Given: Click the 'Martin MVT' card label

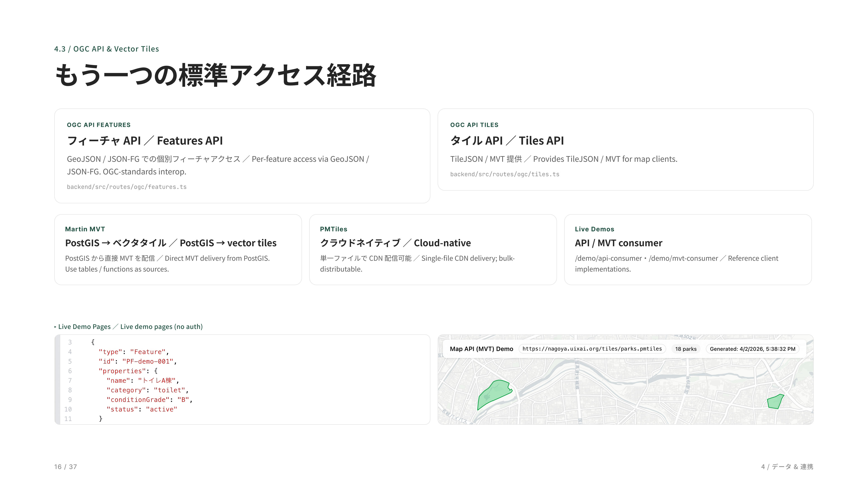Looking at the screenshot, I should click(85, 229).
